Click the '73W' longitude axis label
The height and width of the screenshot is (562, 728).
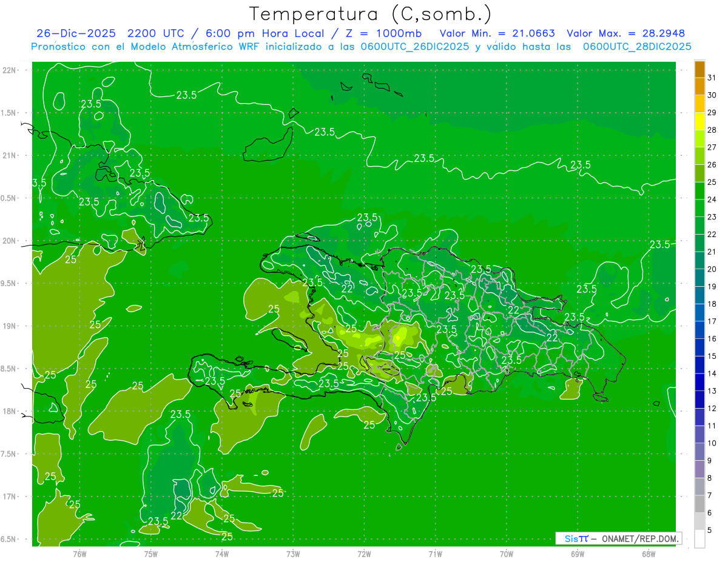(x=293, y=554)
